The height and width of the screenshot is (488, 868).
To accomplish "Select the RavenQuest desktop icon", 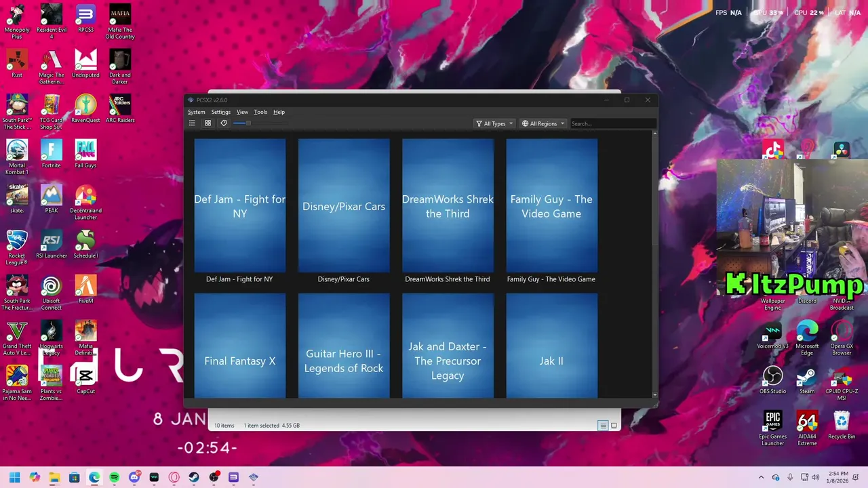I will click(x=85, y=108).
